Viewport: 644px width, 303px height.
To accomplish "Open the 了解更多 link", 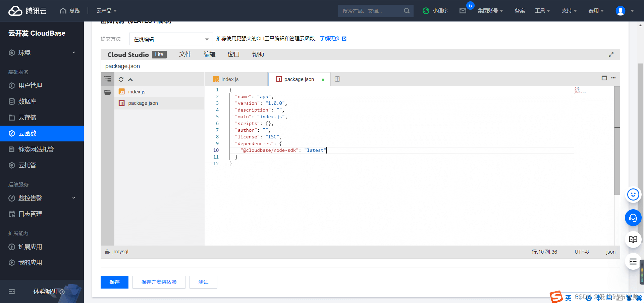I will click(330, 39).
